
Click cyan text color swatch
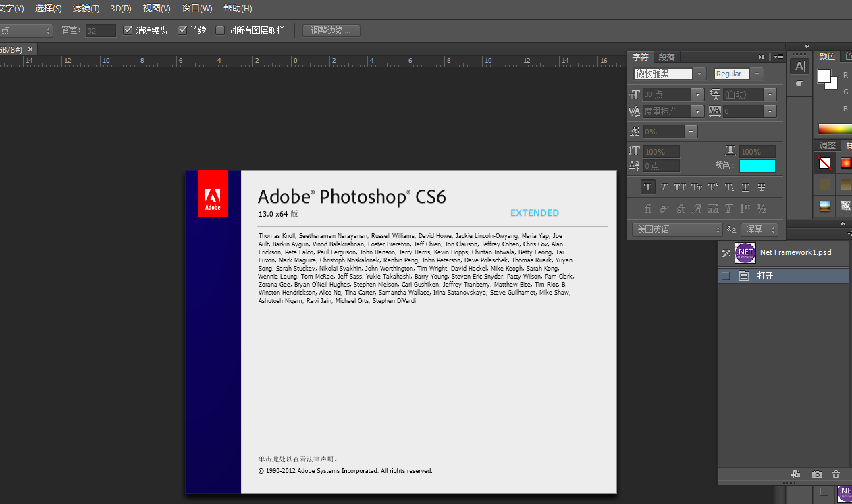tap(757, 165)
